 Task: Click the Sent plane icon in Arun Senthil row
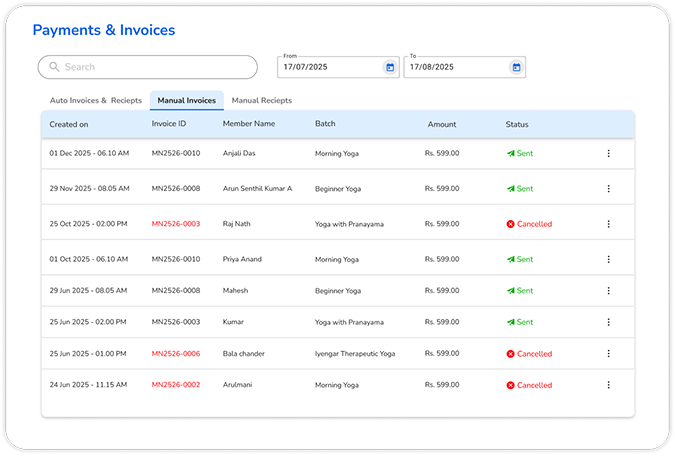point(511,189)
